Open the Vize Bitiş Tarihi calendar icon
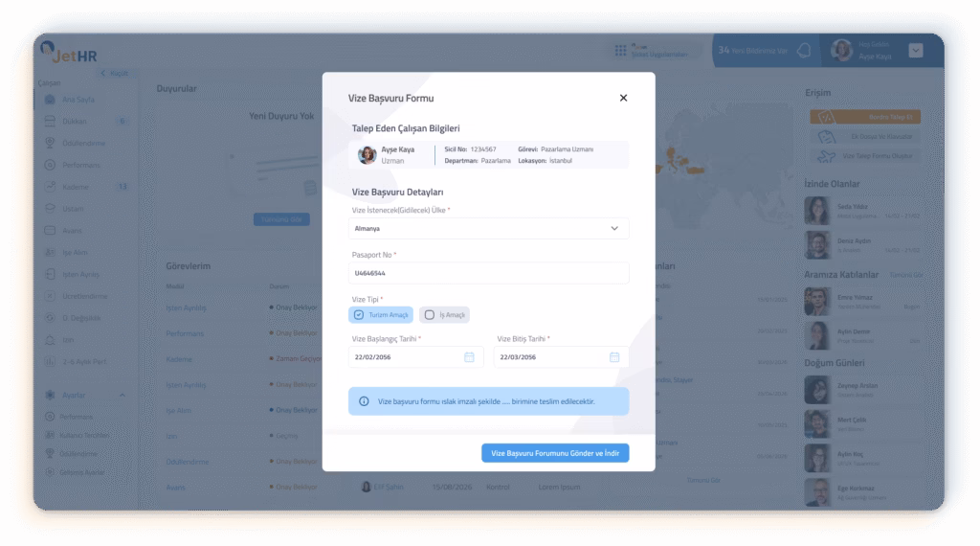 pos(614,357)
